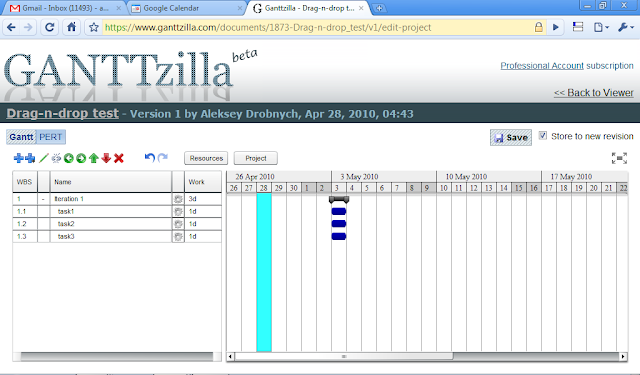
Task: Move task up with green arrow
Action: [93, 158]
